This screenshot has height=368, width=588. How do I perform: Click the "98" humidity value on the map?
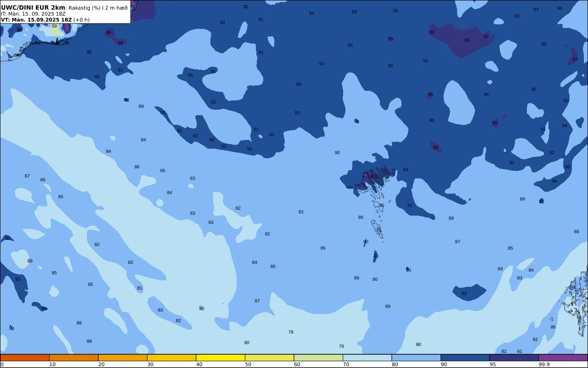coord(19,30)
